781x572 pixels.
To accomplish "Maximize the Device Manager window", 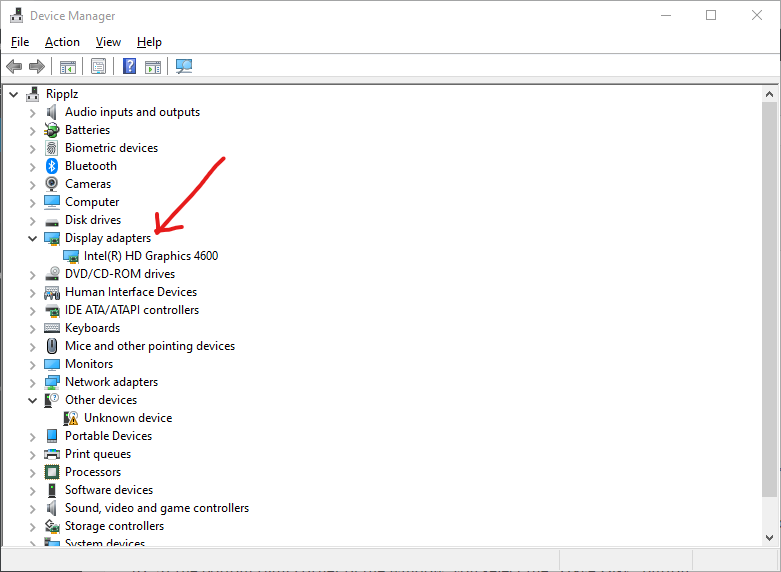I will click(711, 15).
